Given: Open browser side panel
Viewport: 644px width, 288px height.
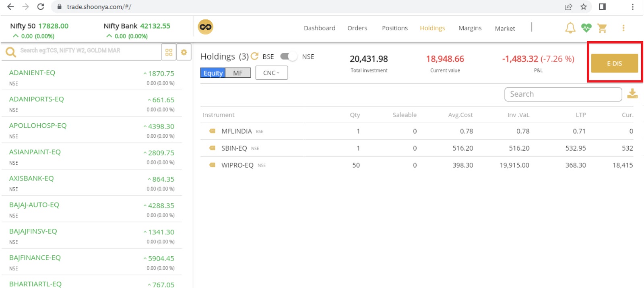Looking at the screenshot, I should click(x=602, y=6).
